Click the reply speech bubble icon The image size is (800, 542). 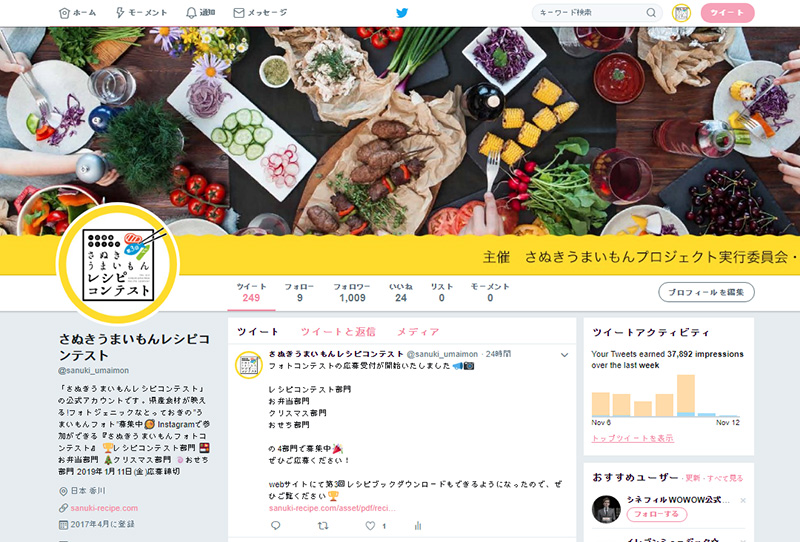[276, 525]
